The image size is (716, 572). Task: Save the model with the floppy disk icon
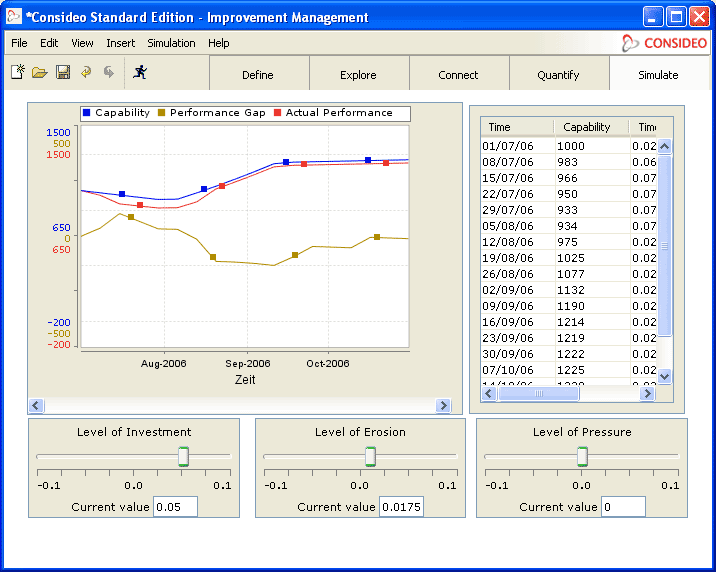63,72
